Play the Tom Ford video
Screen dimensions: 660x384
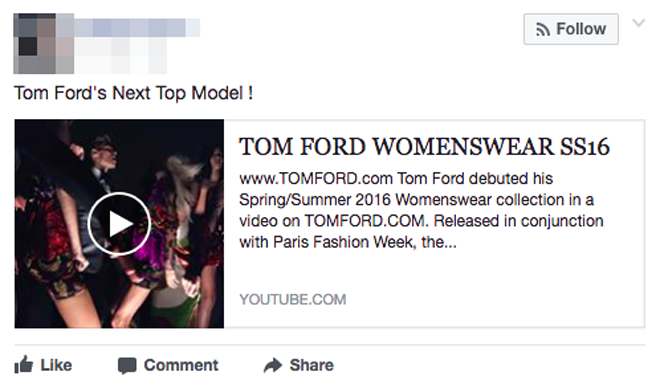pos(119,224)
